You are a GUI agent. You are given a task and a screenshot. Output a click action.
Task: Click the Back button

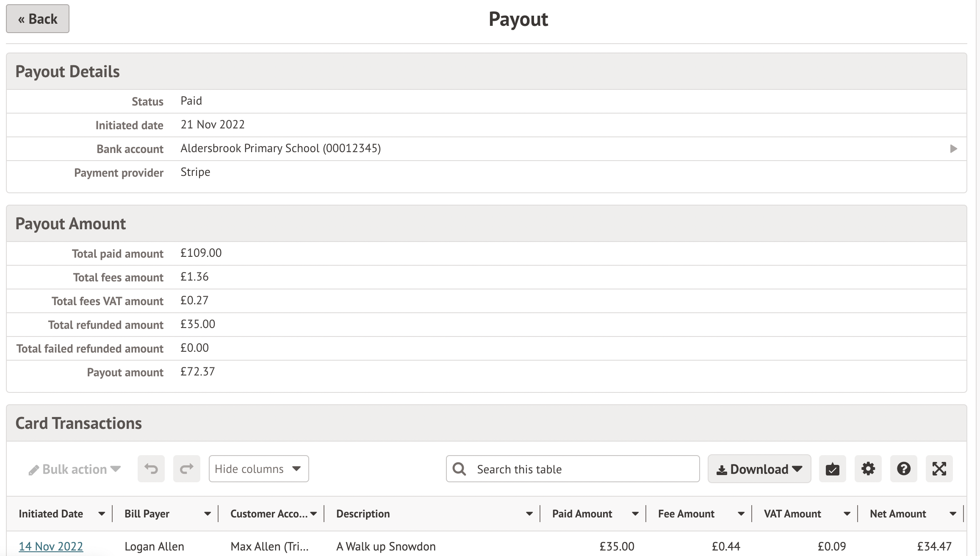38,19
